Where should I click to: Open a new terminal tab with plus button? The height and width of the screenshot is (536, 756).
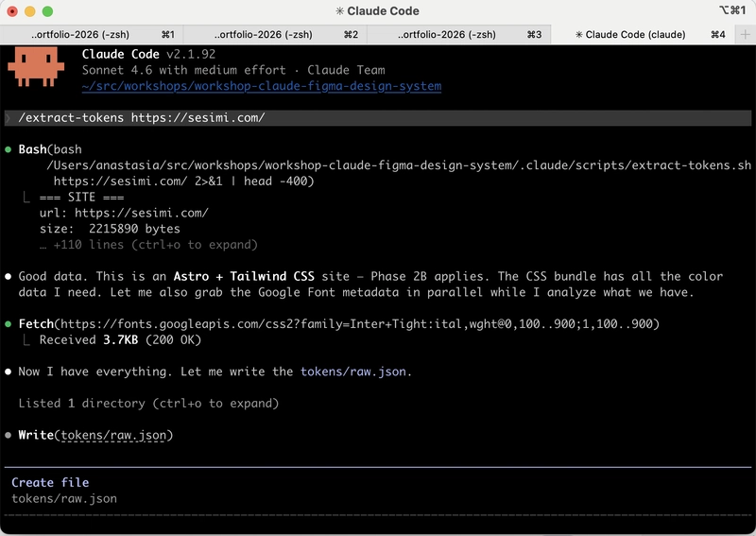(x=745, y=34)
